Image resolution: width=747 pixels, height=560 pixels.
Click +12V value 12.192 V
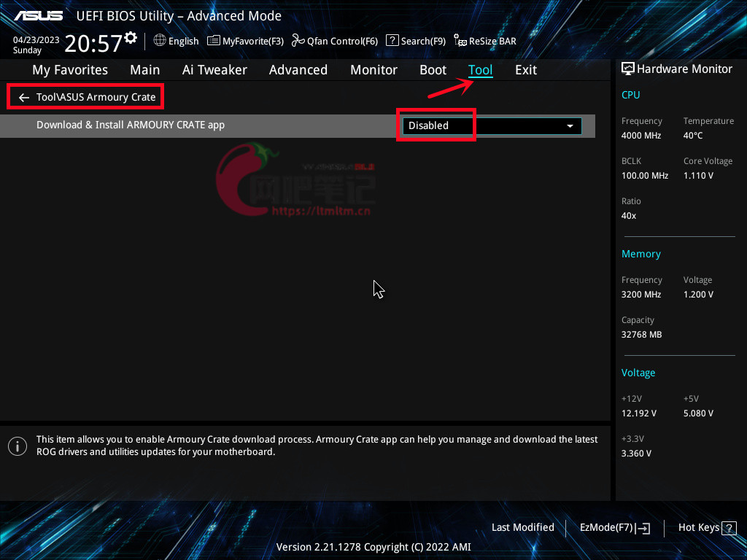tap(638, 413)
